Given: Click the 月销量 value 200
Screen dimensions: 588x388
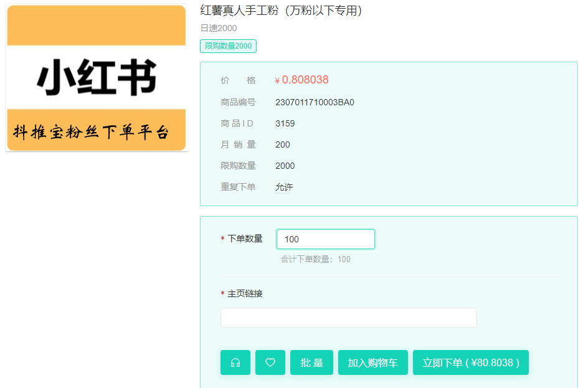Looking at the screenshot, I should tap(282, 144).
